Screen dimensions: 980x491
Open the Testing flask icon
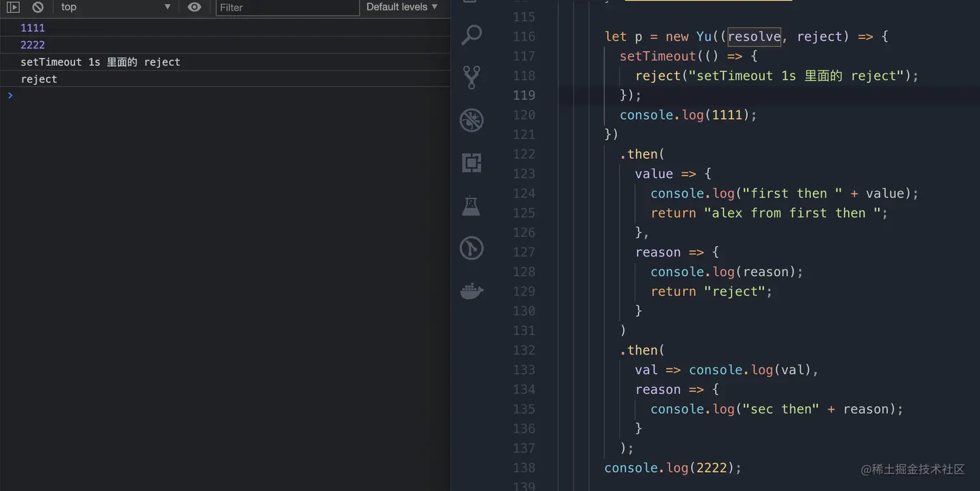471,205
